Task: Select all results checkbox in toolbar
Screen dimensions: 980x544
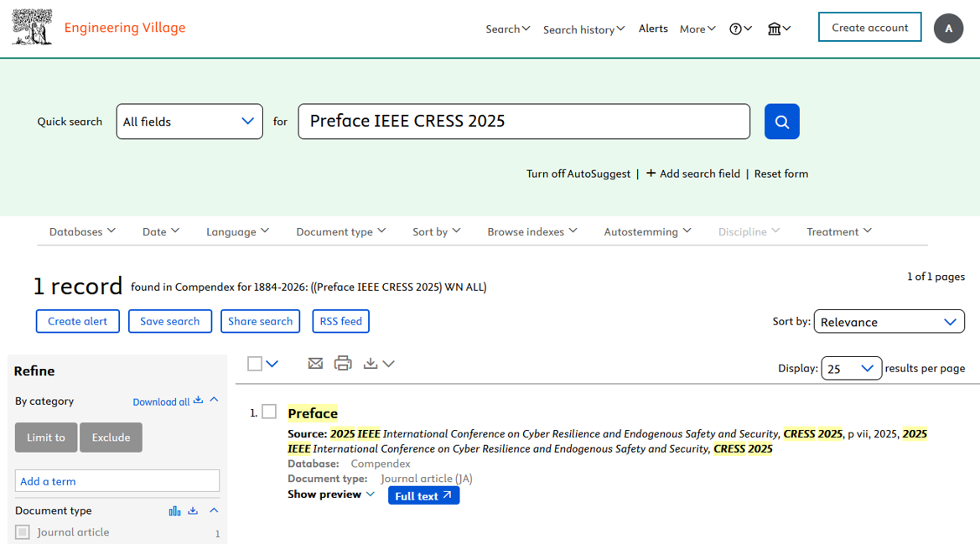Action: pos(254,364)
